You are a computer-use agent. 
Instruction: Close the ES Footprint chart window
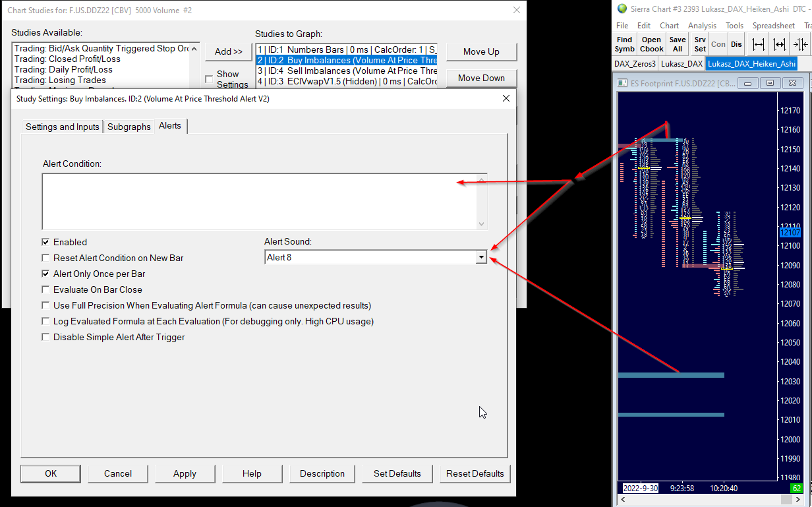coord(792,83)
